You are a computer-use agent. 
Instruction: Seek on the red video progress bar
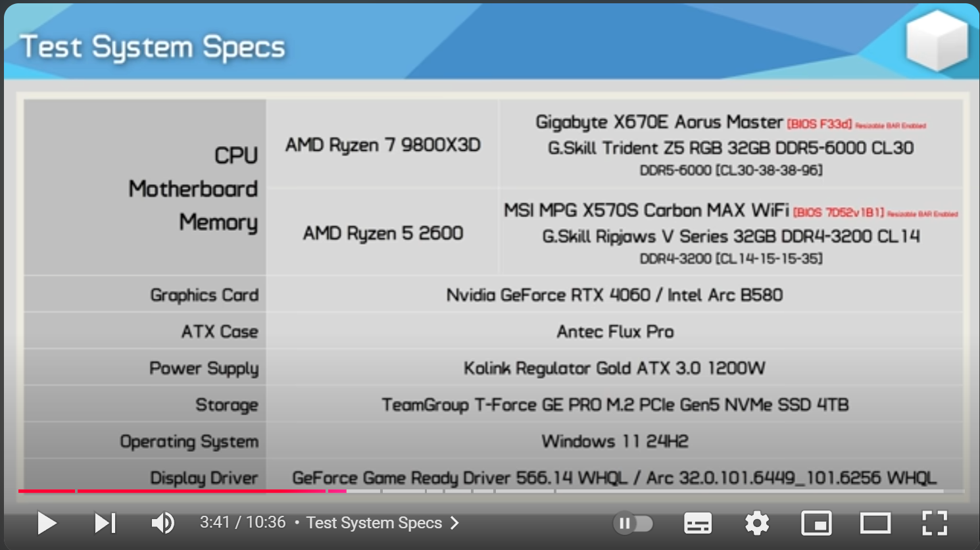[x=490, y=491]
